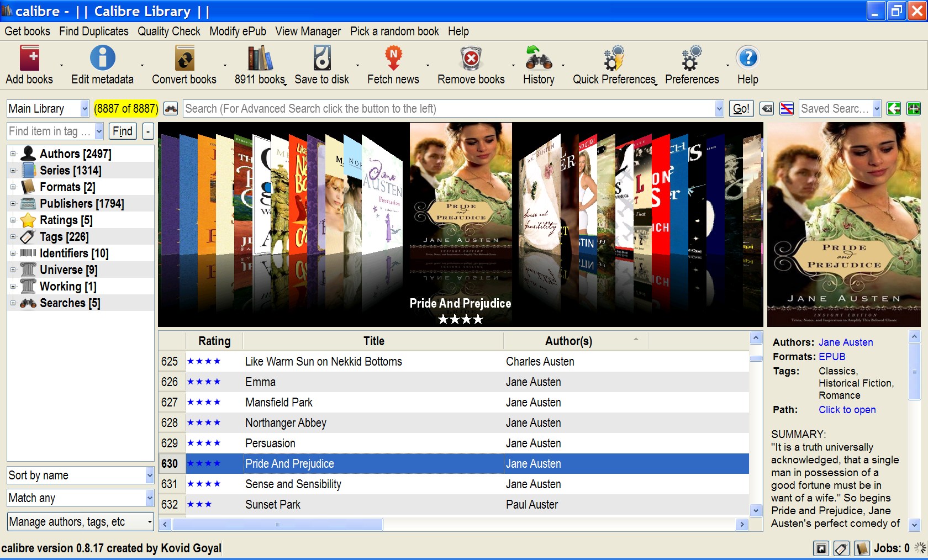Click the Convert books icon

click(184, 59)
